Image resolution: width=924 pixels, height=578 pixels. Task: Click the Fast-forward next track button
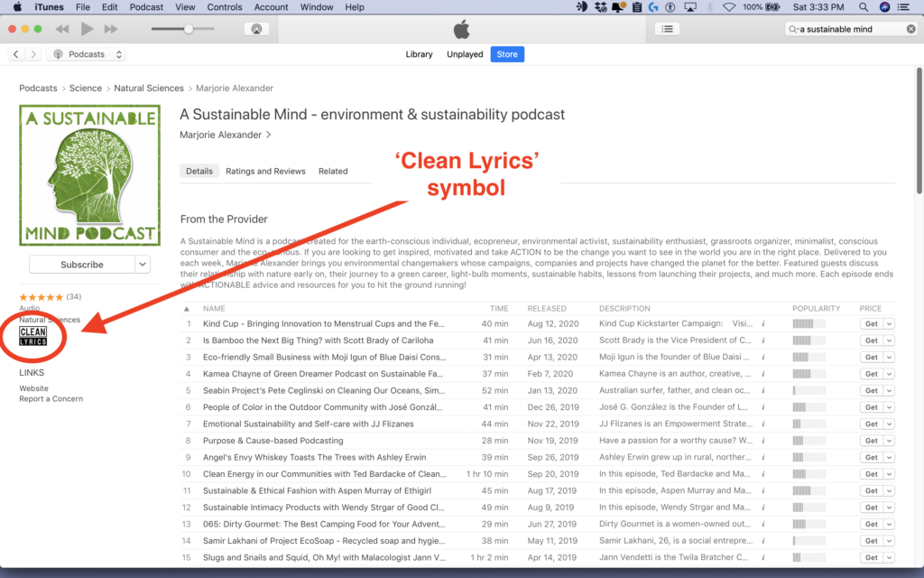(112, 29)
